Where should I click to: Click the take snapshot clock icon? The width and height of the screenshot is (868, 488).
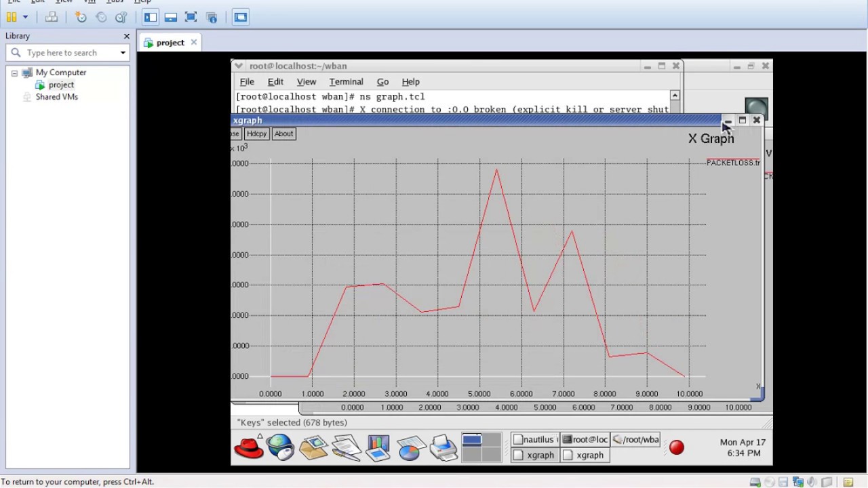click(81, 17)
